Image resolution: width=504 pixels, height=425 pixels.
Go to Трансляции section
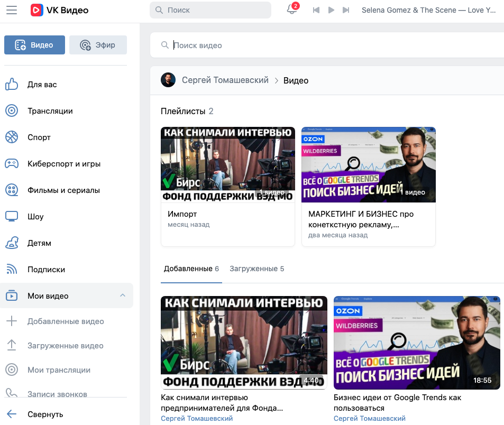click(x=50, y=111)
